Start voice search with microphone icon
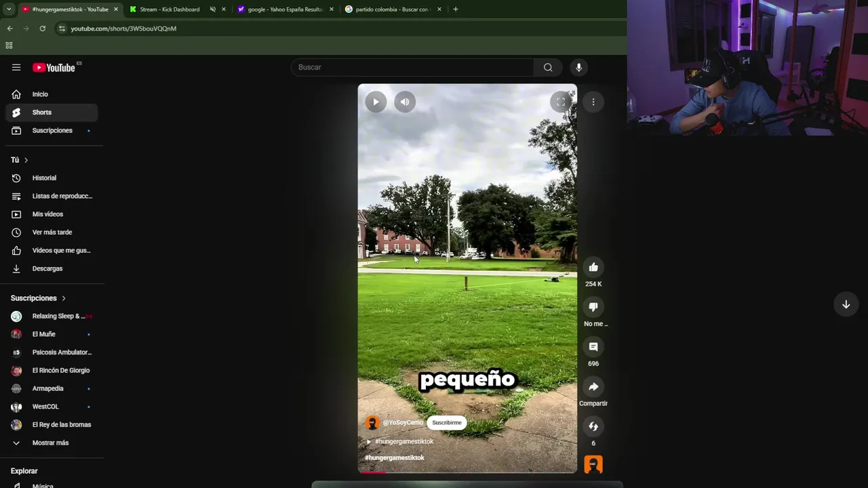Screen dimensions: 868x488 pyautogui.click(x=578, y=67)
